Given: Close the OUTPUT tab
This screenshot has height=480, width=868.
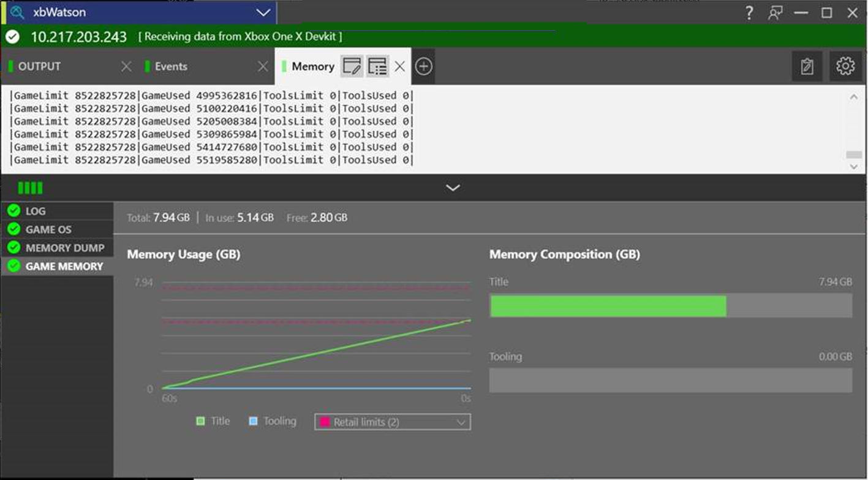Looking at the screenshot, I should tap(126, 66).
